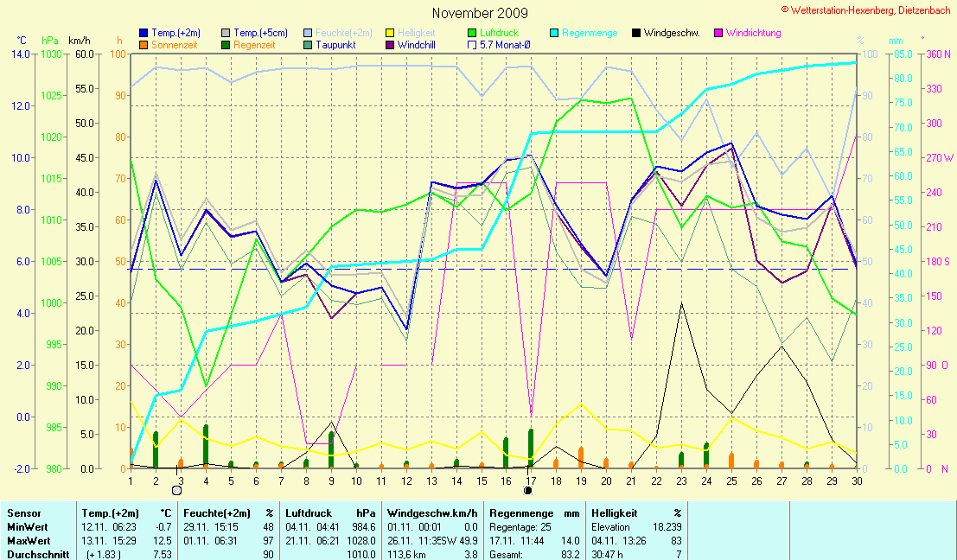
Task: Click the November 2009 chart title
Action: click(x=480, y=14)
